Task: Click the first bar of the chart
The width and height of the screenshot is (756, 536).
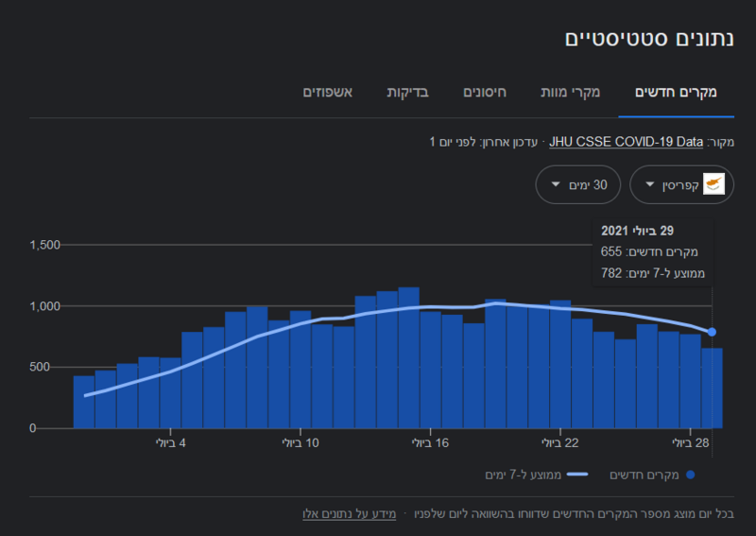Action: pyautogui.click(x=84, y=402)
